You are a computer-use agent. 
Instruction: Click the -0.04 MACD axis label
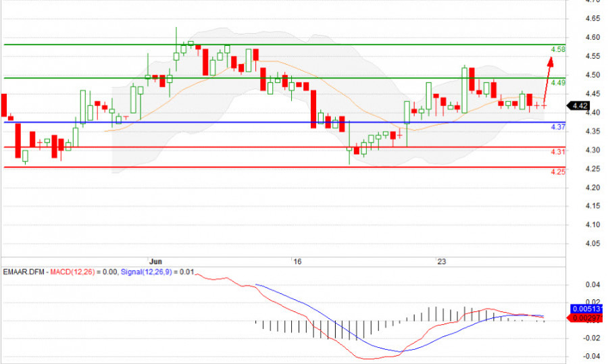[592, 357]
